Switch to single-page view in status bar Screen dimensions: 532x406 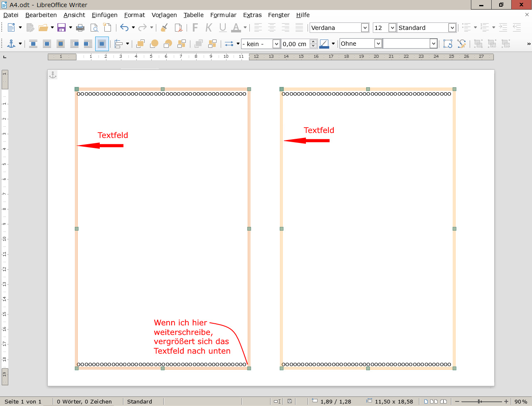[426, 401]
